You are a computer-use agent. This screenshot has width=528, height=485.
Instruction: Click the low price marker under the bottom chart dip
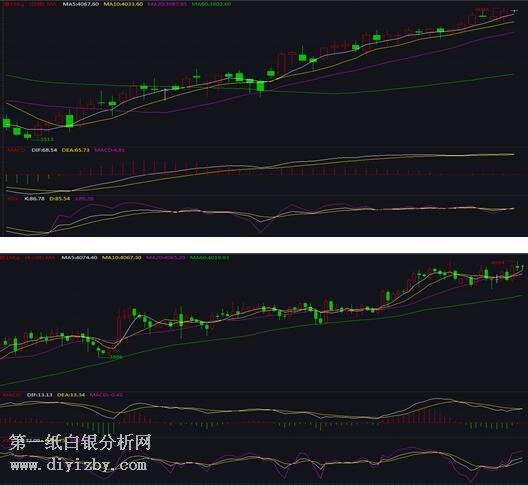point(116,357)
